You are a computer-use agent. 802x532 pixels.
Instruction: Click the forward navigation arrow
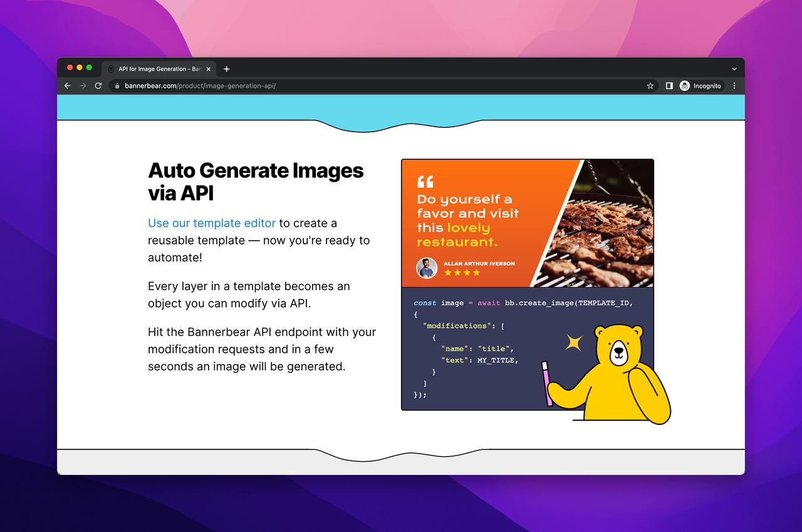[x=82, y=86]
